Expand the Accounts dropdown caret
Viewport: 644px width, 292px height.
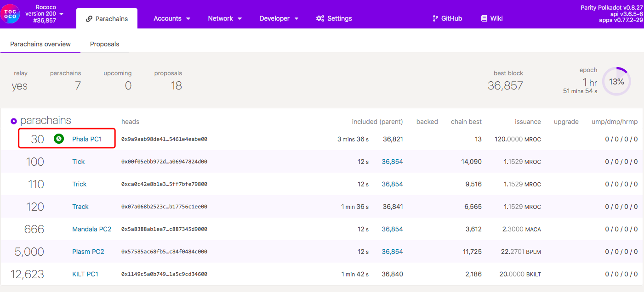coord(188,19)
